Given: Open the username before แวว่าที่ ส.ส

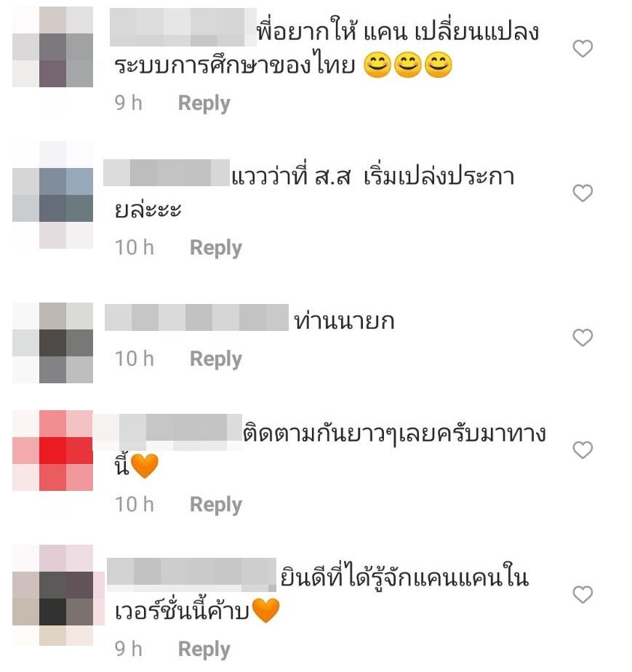Looking at the screenshot, I should click(167, 172).
